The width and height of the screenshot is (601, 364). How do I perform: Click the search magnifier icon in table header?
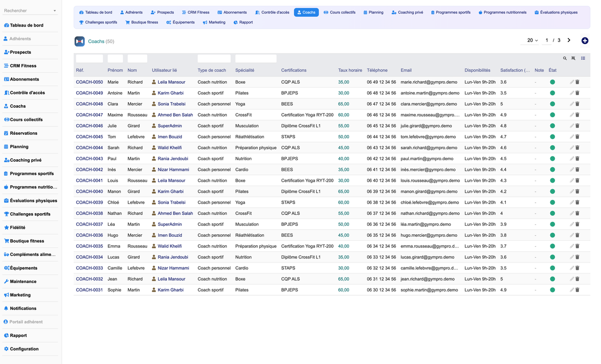[565, 59]
